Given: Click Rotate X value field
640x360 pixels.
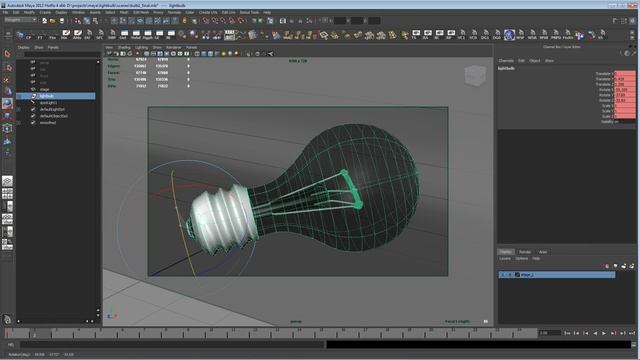Looking at the screenshot, I should point(624,90).
